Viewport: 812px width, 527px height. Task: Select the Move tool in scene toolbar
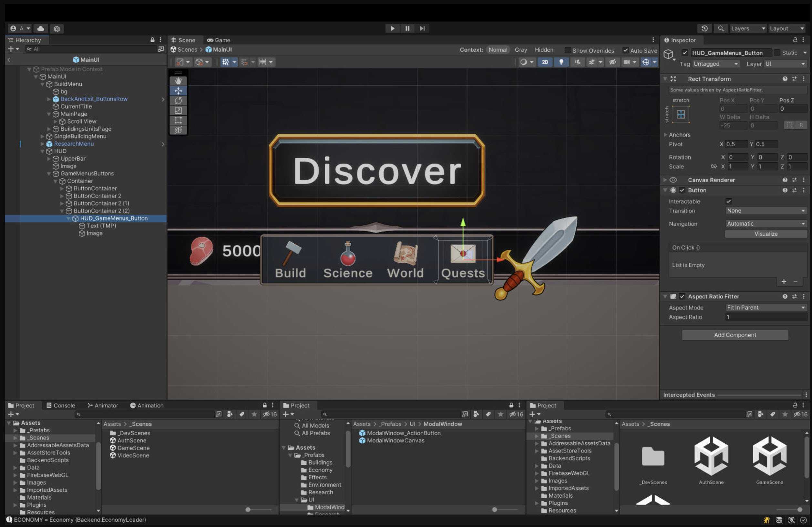178,91
